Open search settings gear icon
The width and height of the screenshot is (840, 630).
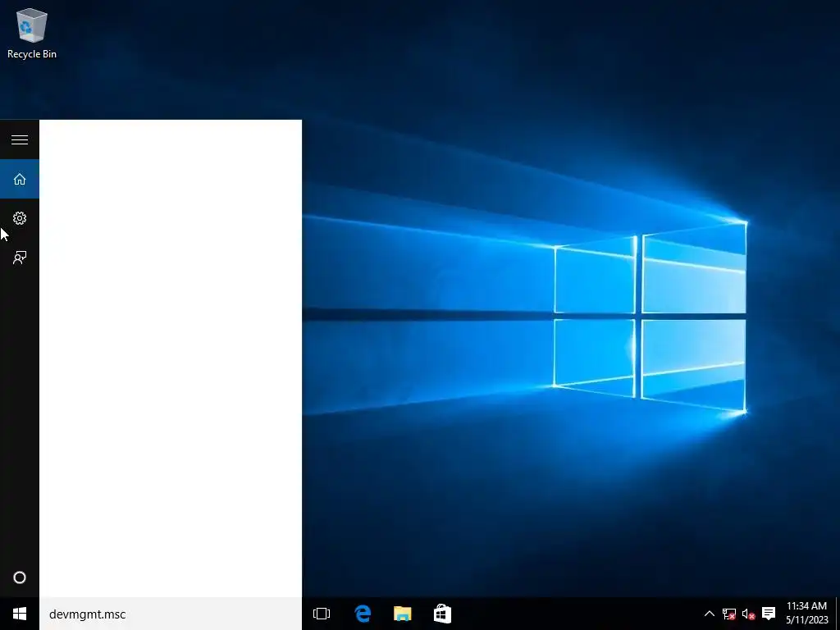(x=20, y=218)
